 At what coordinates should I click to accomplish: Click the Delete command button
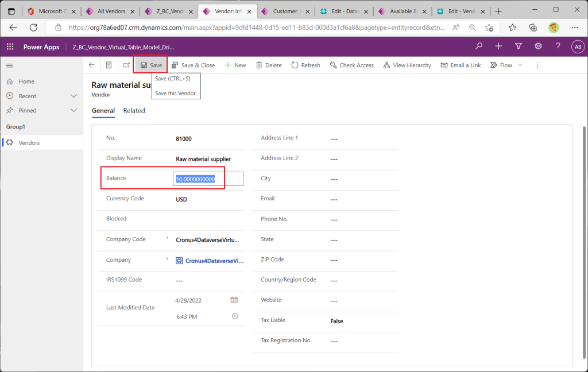[269, 65]
